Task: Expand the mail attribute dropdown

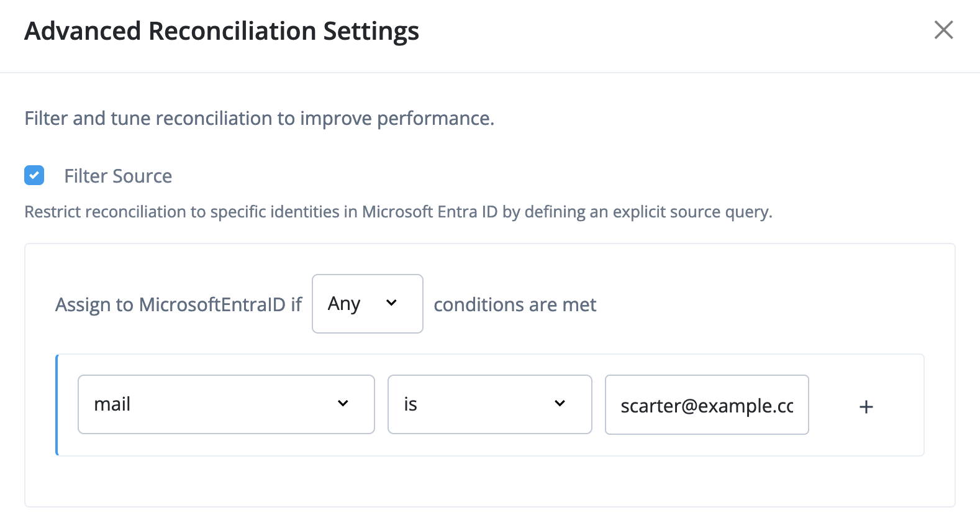Action: pyautogui.click(x=226, y=404)
